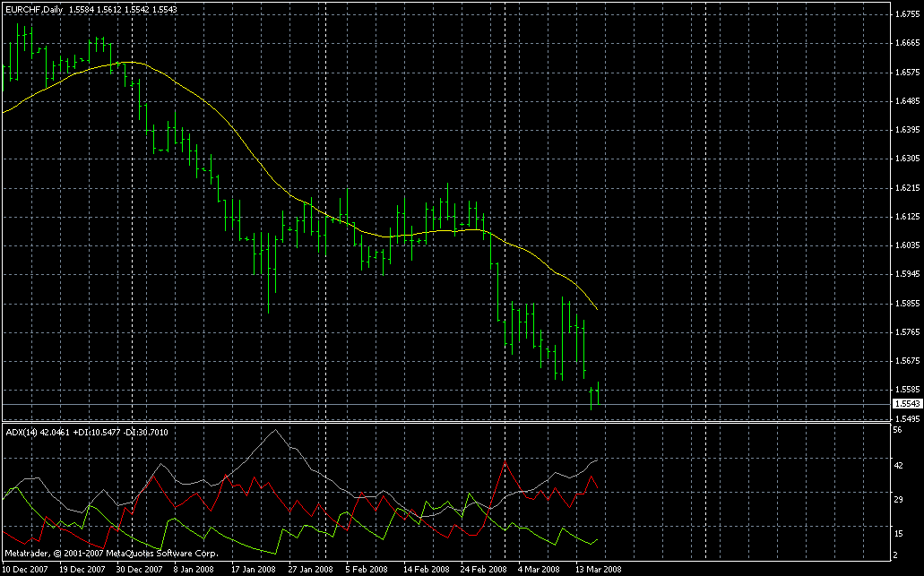The width and height of the screenshot is (924, 576).
Task: Click the right end of yellow moving average
Action: pos(597,310)
